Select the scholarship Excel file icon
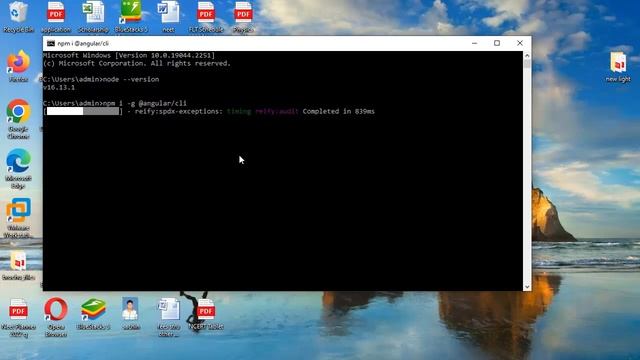This screenshot has width=640, height=360. tap(93, 16)
